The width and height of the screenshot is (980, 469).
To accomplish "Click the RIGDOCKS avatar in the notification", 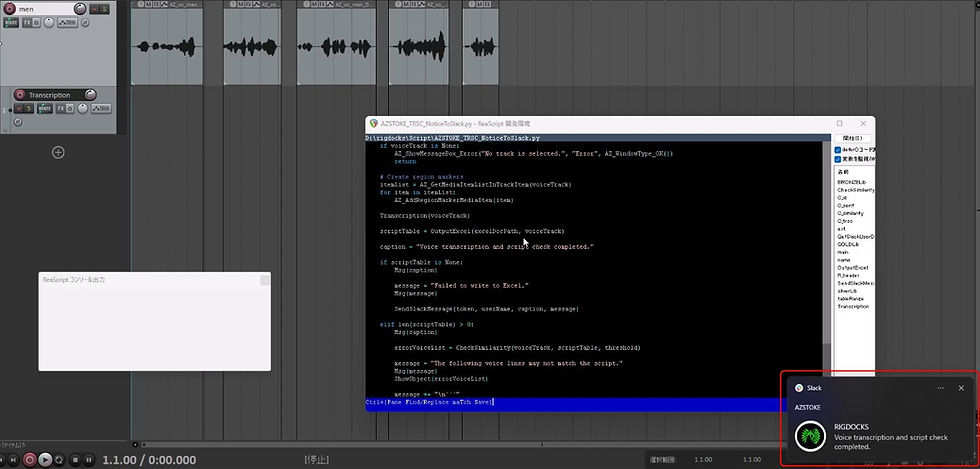I will [x=810, y=436].
